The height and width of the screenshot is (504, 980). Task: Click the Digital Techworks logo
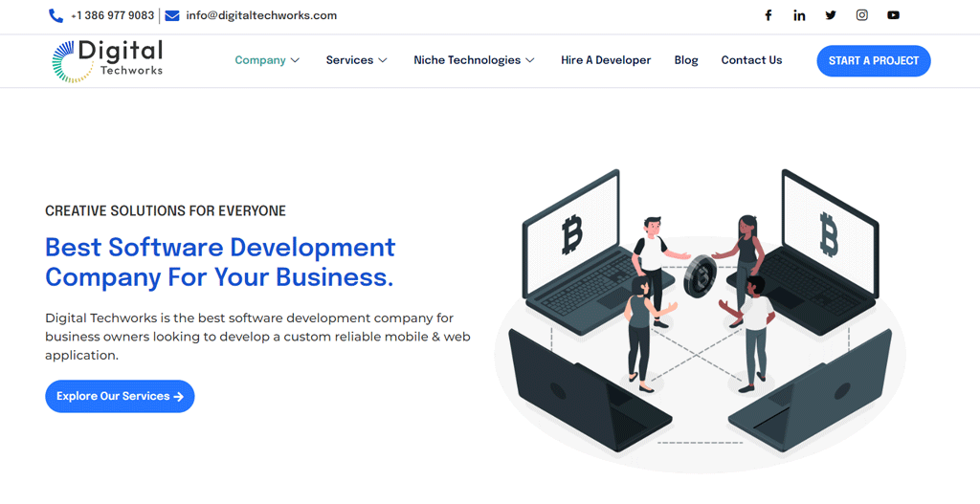(107, 61)
